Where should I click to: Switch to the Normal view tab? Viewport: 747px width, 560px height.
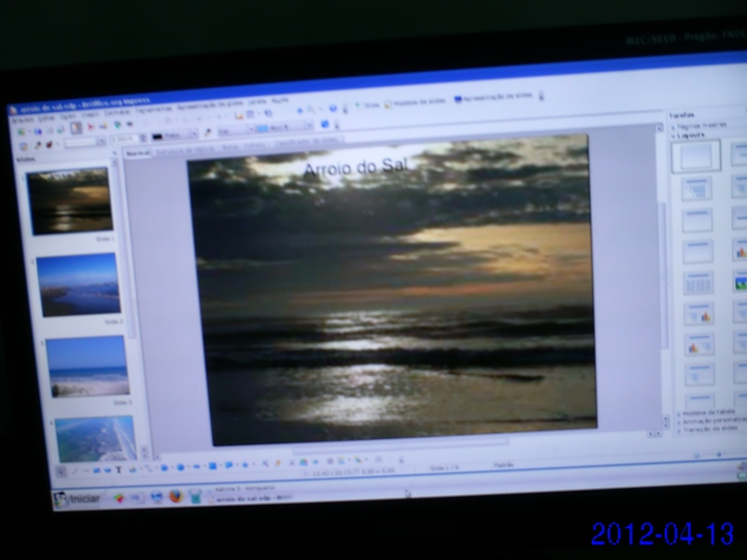[x=138, y=153]
